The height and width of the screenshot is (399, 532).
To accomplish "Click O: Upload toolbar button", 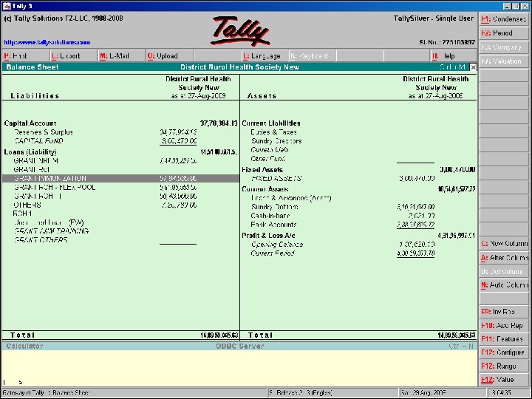I will click(x=169, y=56).
